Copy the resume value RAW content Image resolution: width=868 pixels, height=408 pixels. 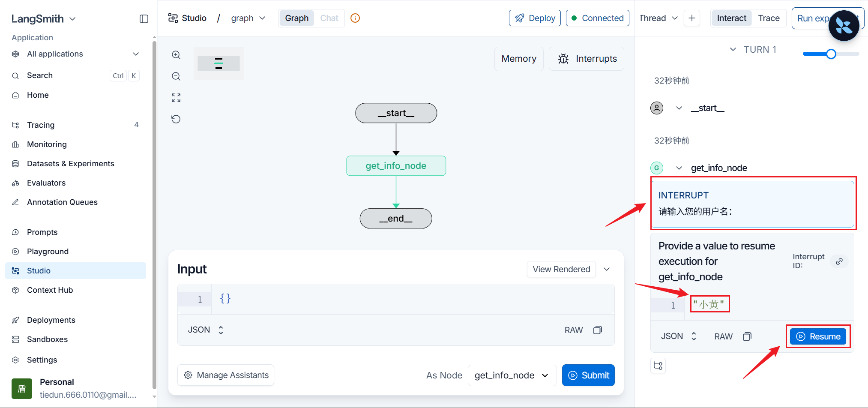[747, 336]
